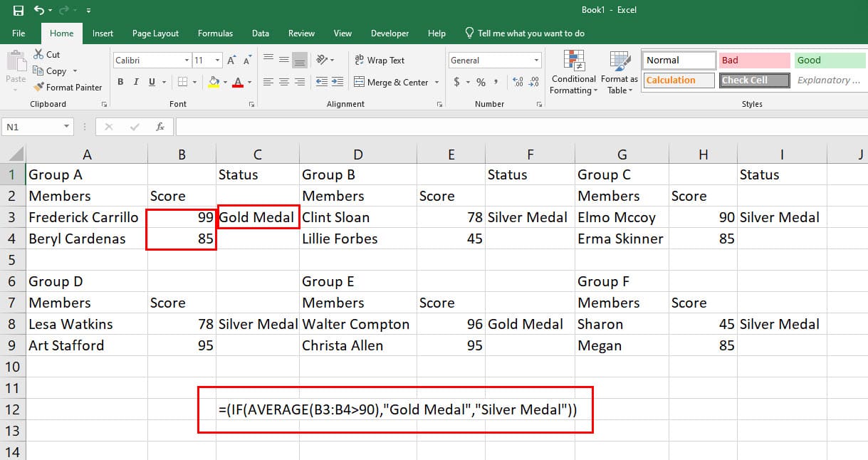Apply the Bad cell style
Screen dimensions: 868x460
coord(755,61)
